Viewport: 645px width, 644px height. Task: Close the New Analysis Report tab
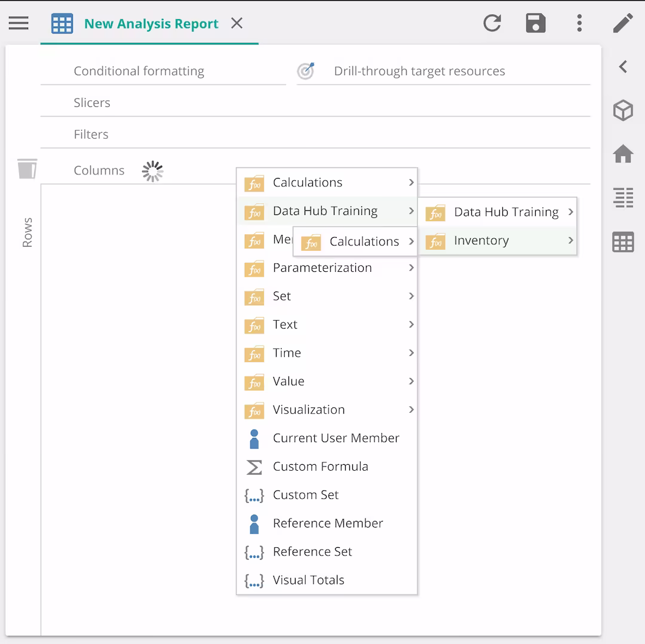[237, 23]
